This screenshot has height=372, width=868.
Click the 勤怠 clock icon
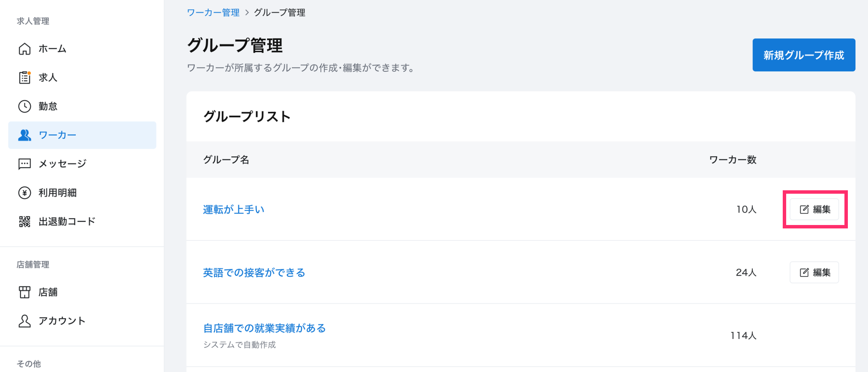(x=24, y=106)
